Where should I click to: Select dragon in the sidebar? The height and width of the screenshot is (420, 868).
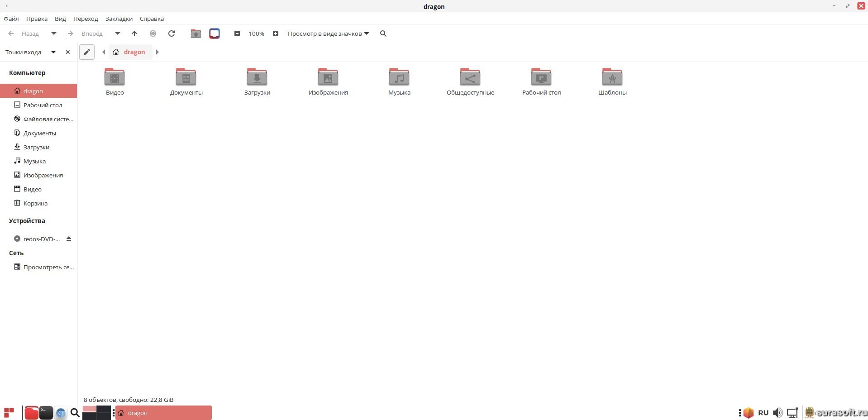click(x=38, y=91)
